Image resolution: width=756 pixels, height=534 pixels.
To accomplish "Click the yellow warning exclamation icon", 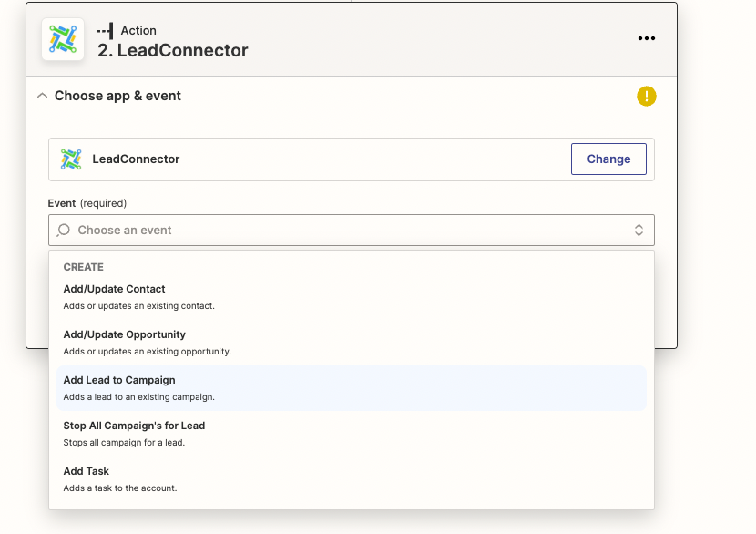I will (646, 96).
